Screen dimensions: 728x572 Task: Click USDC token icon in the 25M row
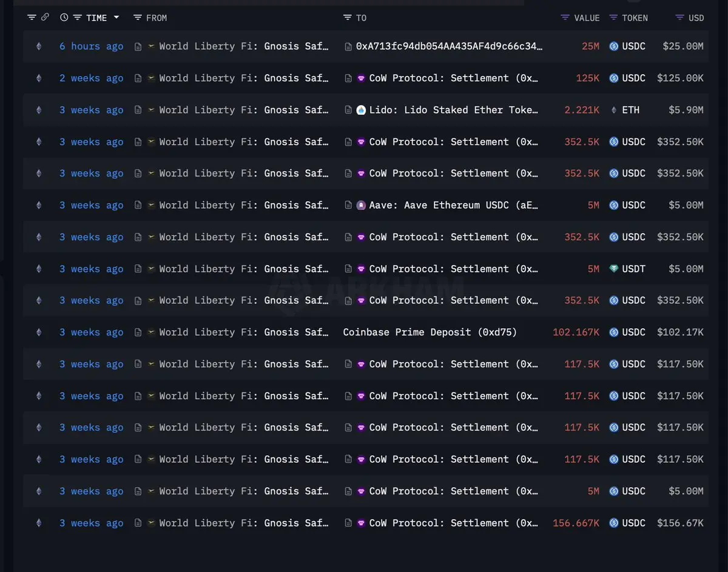click(613, 46)
